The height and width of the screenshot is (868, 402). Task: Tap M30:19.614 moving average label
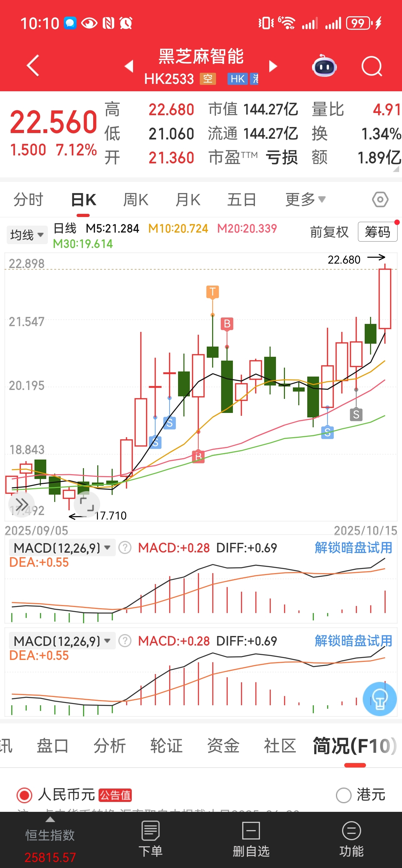[x=83, y=244]
